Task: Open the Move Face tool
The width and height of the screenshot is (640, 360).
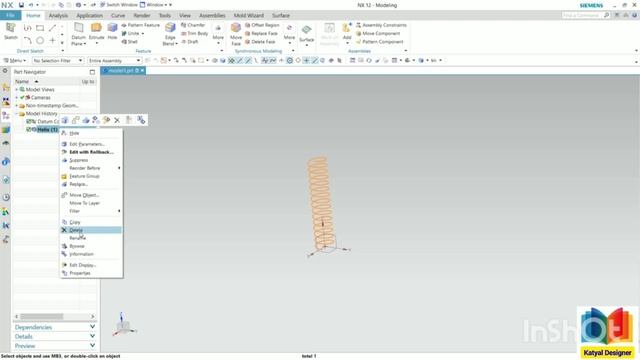Action: click(236, 33)
